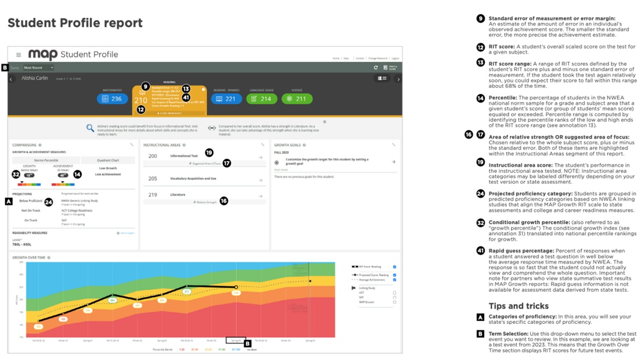The height and width of the screenshot is (362, 644).
Task: Enable the ACT linking study checkbox
Action: 395,293
